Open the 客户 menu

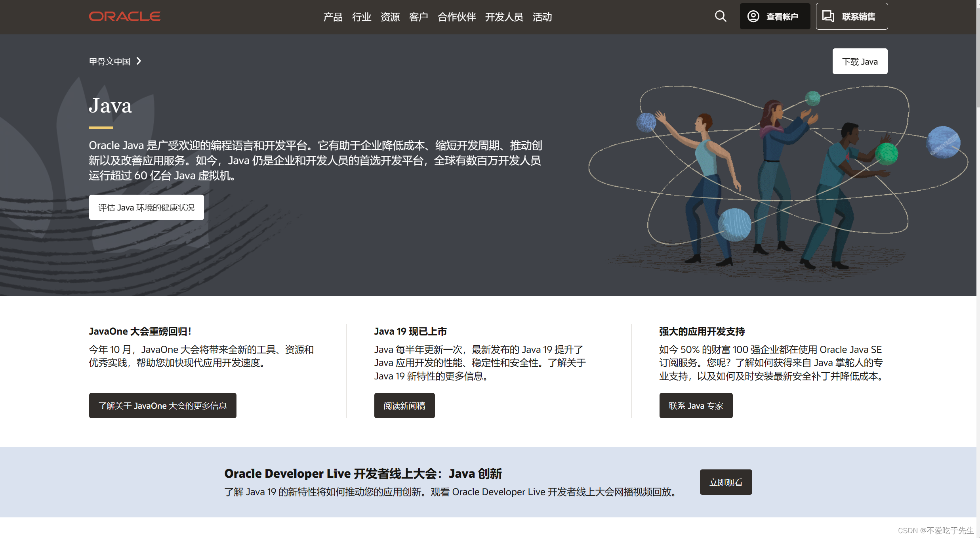[418, 17]
